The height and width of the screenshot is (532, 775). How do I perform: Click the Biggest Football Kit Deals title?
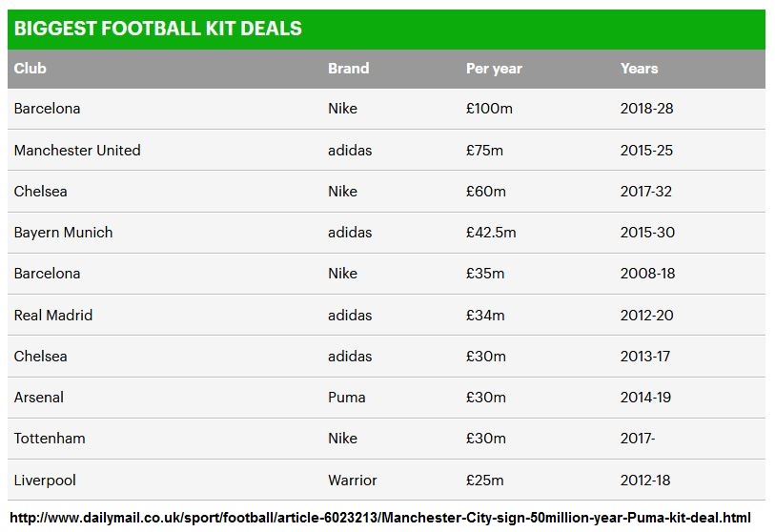click(157, 29)
